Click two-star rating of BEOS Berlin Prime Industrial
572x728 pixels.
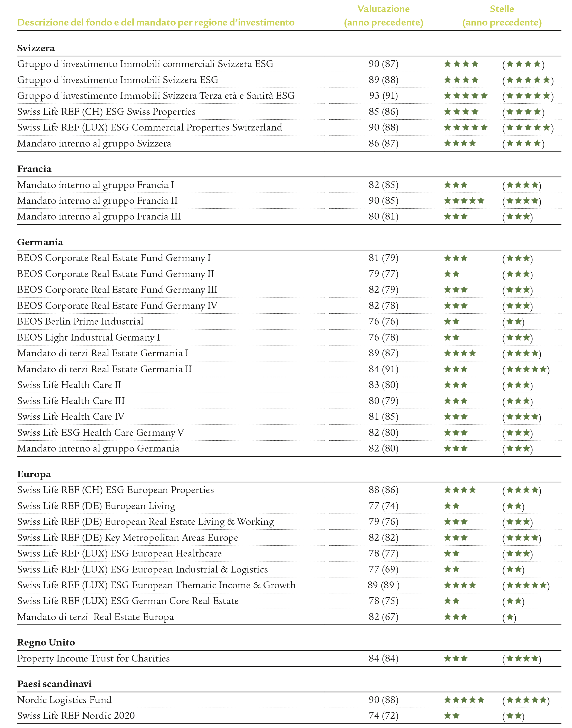pyautogui.click(x=452, y=322)
